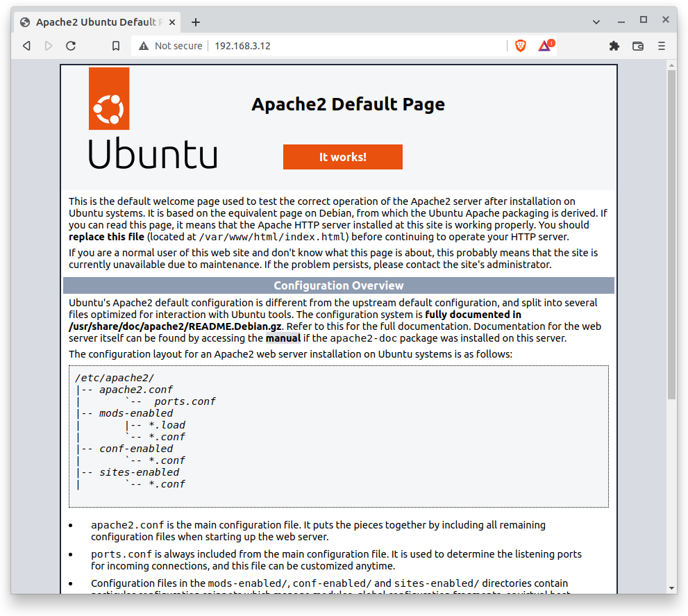Click ports.conf in the config tree
Screen dimensions: 688x616
[185, 401]
